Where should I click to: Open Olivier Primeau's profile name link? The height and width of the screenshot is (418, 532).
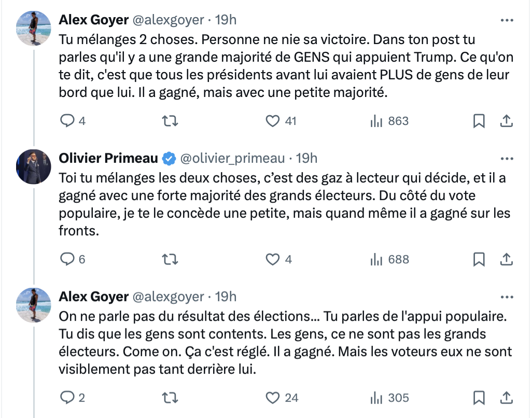pyautogui.click(x=108, y=158)
